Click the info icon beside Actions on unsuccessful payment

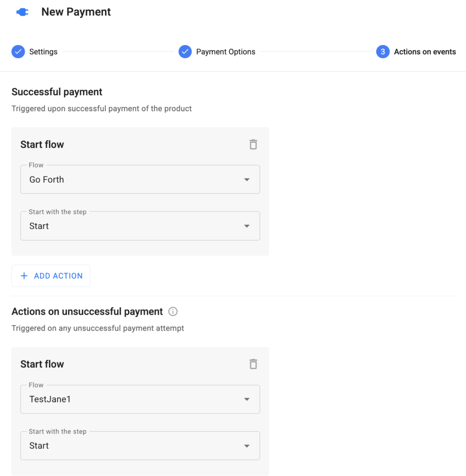(x=173, y=311)
